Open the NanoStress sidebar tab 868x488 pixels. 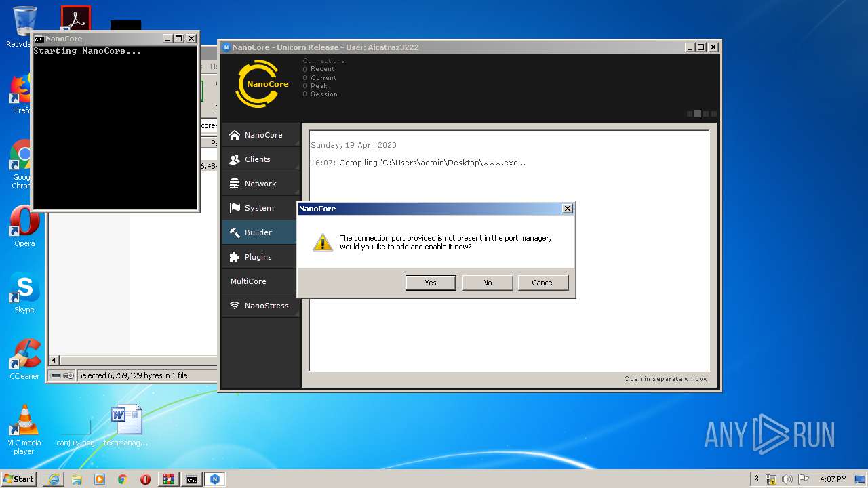pyautogui.click(x=262, y=306)
